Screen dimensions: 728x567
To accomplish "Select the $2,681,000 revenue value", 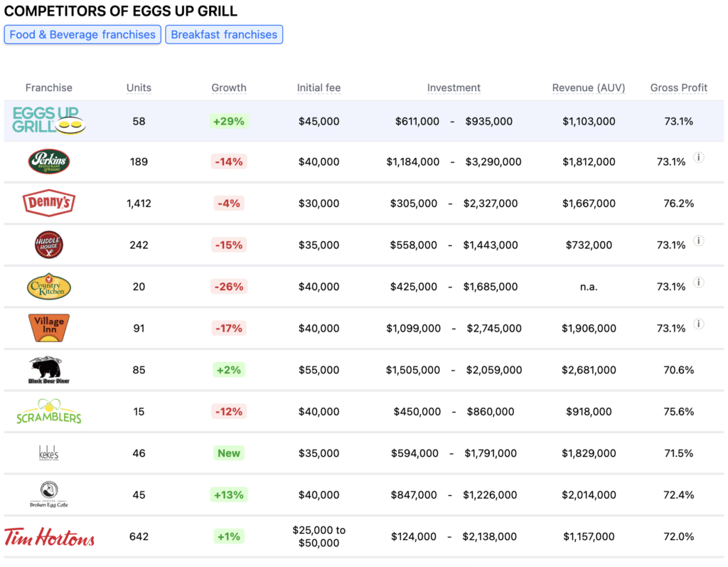I will tap(589, 370).
